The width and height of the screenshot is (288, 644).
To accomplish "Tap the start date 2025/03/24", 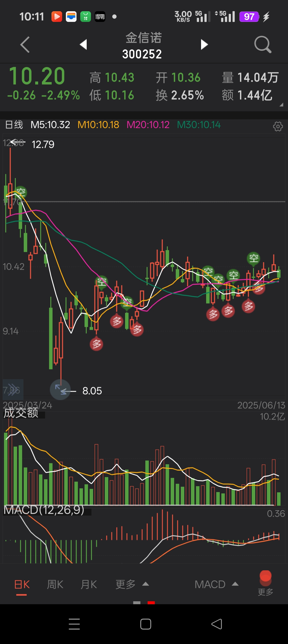I will [x=27, y=405].
